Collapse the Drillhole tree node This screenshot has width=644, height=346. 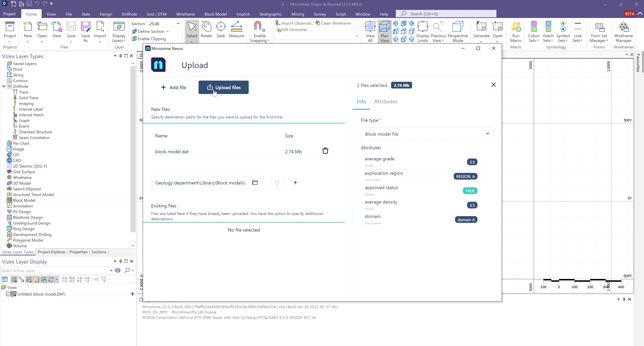(4, 86)
